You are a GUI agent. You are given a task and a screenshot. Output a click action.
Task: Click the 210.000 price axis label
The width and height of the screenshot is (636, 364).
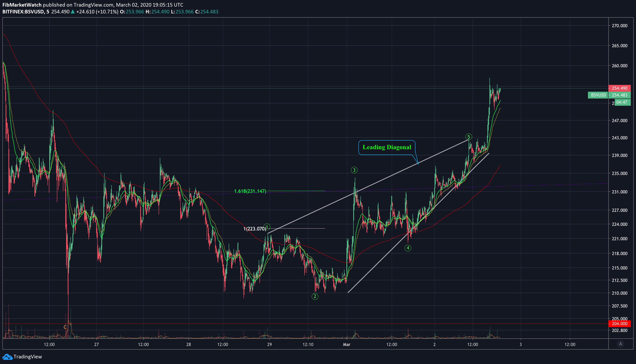(620, 293)
